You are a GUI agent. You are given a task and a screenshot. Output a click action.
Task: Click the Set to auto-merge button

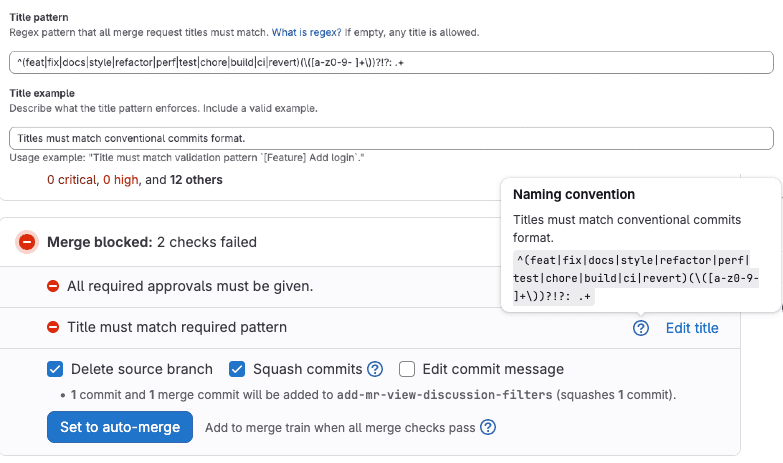(x=120, y=427)
